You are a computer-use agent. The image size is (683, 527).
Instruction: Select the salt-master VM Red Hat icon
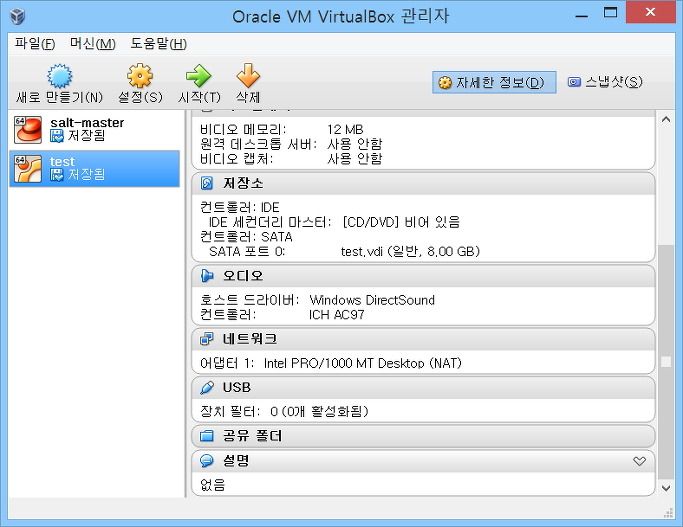(27, 129)
